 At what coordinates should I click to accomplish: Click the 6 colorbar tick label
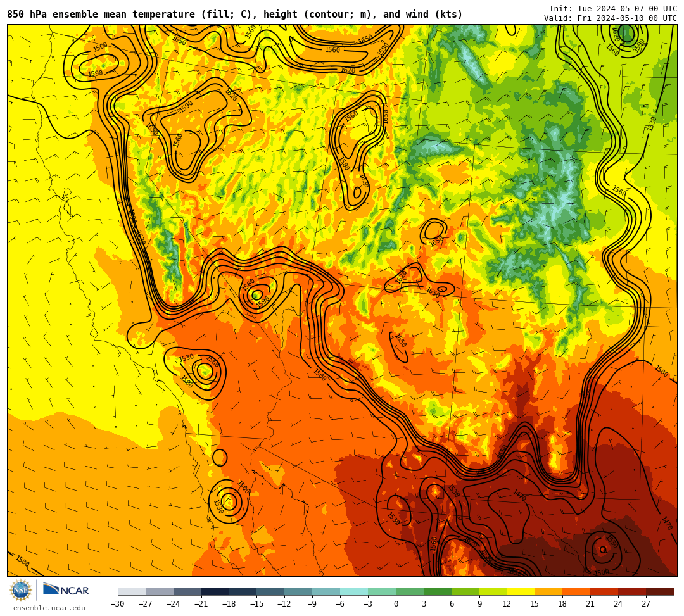452,604
